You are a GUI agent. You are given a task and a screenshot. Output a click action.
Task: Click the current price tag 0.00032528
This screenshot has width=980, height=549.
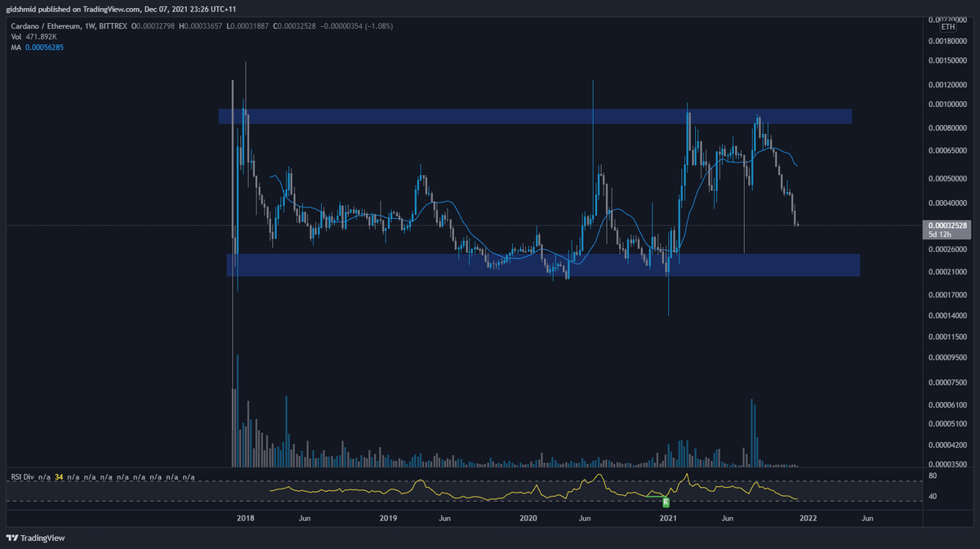[946, 225]
